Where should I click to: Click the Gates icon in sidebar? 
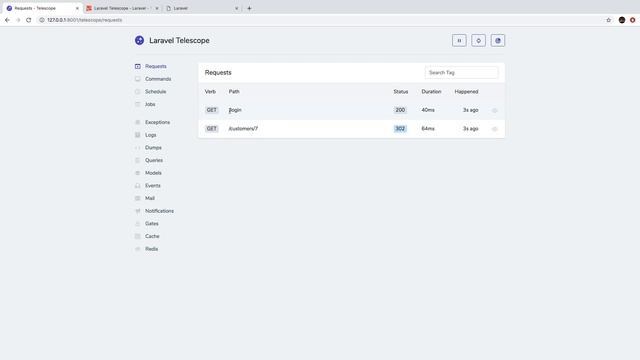tap(138, 223)
